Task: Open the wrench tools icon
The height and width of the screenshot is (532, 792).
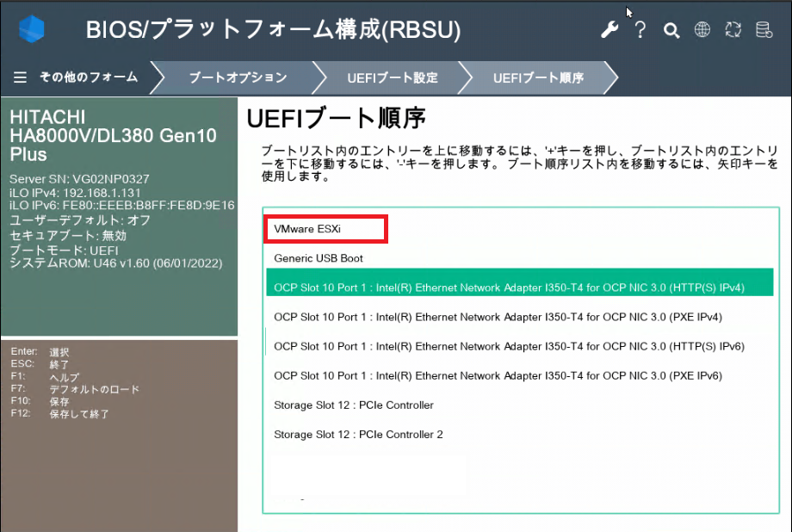Action: 609,30
